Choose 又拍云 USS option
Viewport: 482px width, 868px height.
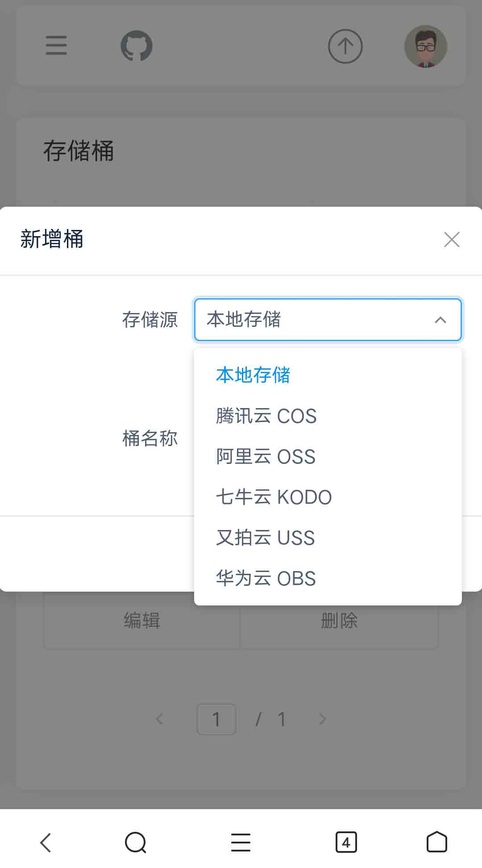pyautogui.click(x=265, y=538)
